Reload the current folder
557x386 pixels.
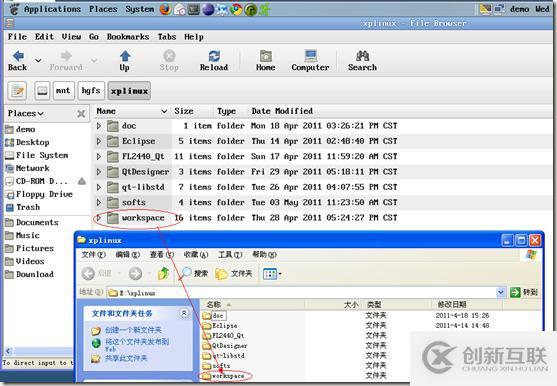click(x=214, y=61)
